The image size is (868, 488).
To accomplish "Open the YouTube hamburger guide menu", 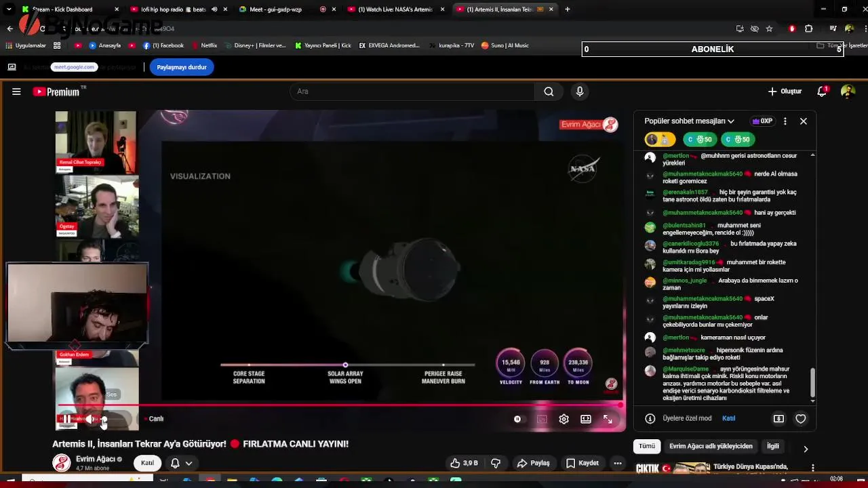I will click(x=16, y=91).
